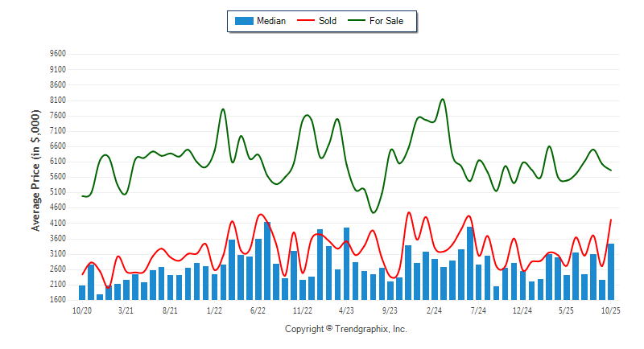This screenshot has width=644, height=349.
Task: Click the 1600 y-axis value label
Action: coord(57,300)
